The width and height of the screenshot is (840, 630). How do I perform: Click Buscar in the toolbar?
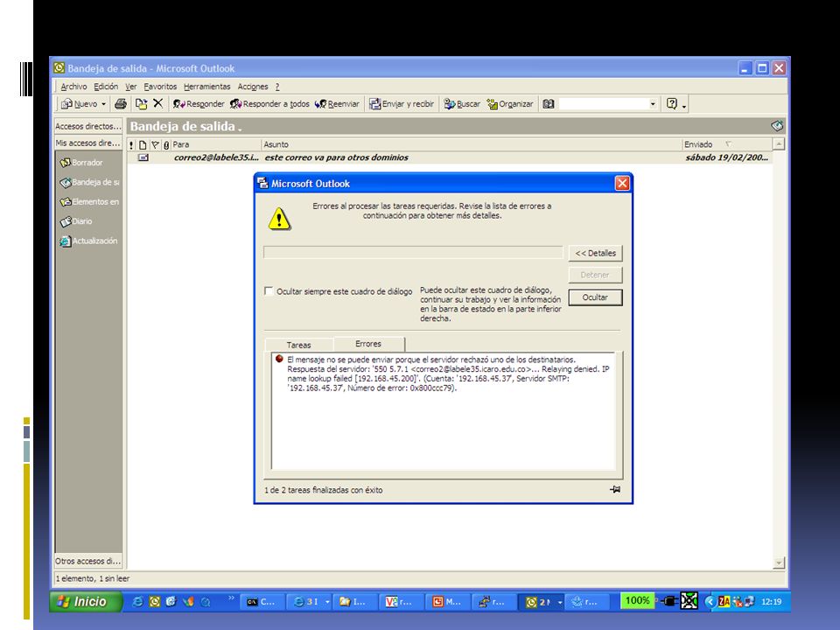(462, 104)
